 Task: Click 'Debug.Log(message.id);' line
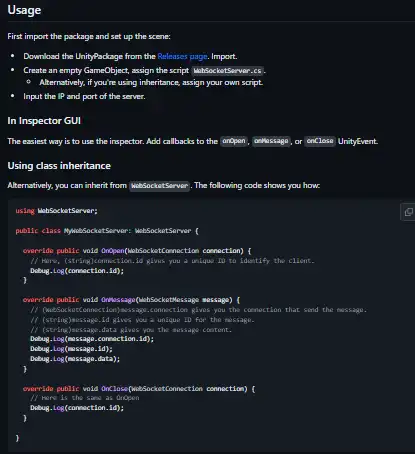[71, 349]
